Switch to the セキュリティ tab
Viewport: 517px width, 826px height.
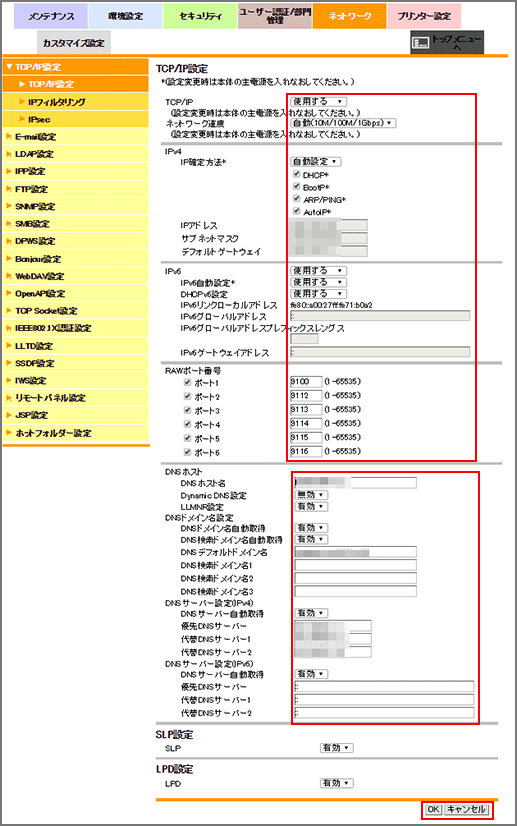pyautogui.click(x=200, y=16)
